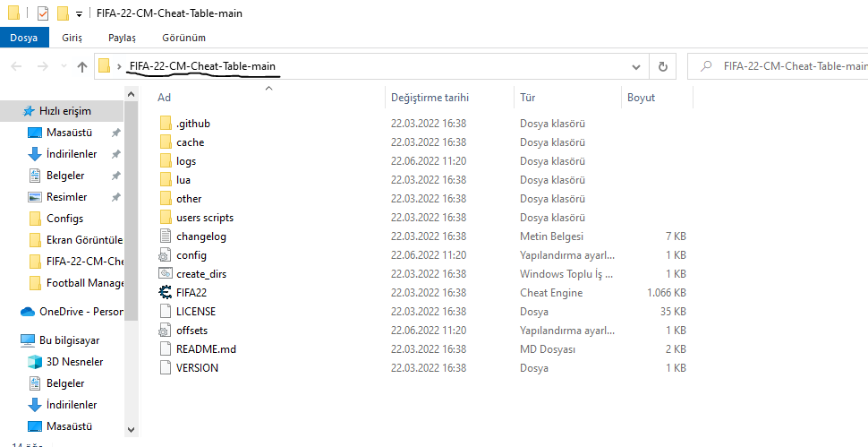
Task: Click the Back navigation arrow
Action: (x=16, y=67)
